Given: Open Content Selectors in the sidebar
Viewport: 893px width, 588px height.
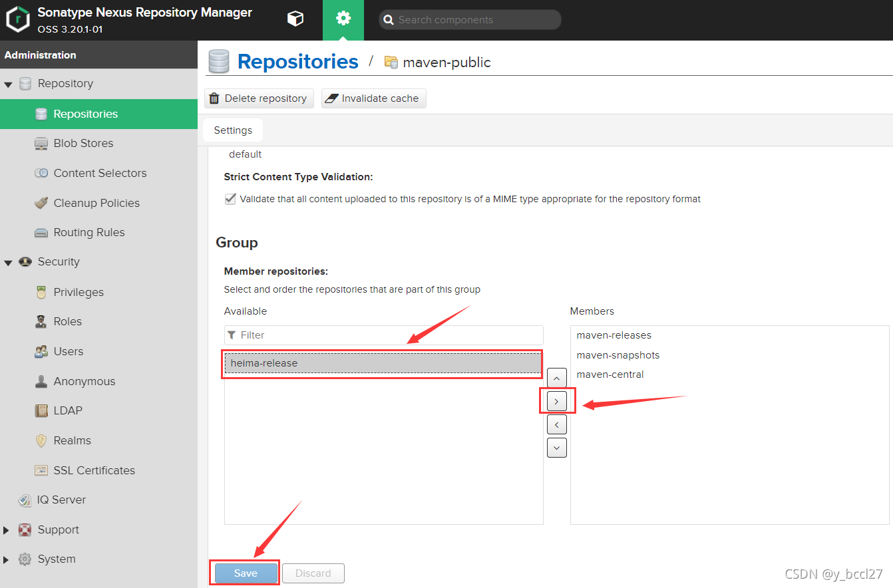Looking at the screenshot, I should point(98,173).
